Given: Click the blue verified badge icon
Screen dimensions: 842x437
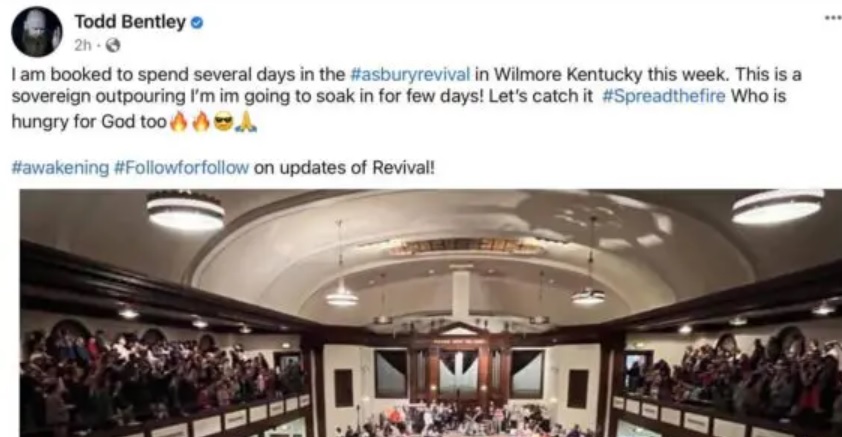Looking at the screenshot, I should tap(197, 23).
